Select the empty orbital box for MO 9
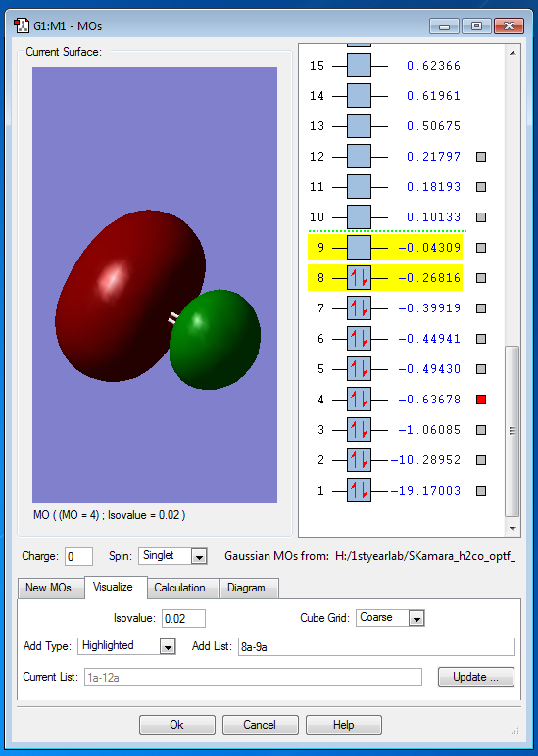538x756 pixels. click(x=359, y=248)
